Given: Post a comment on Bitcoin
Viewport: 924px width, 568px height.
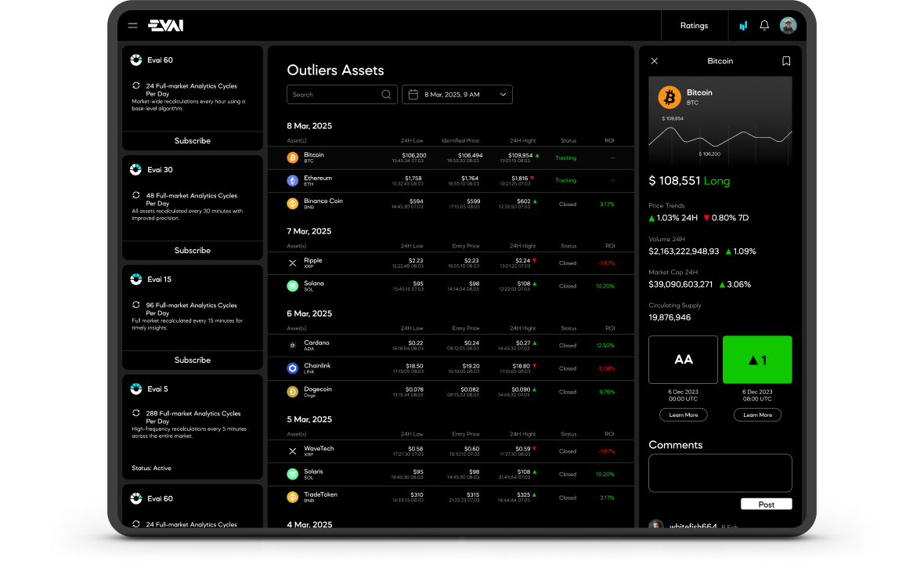Looking at the screenshot, I should click(x=766, y=504).
